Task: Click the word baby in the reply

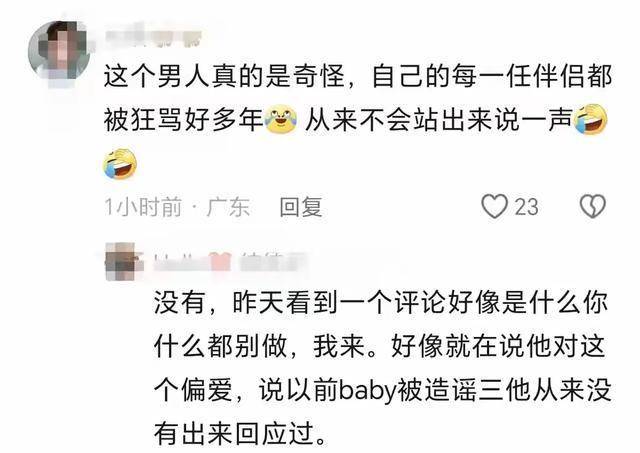Action: 368,391
